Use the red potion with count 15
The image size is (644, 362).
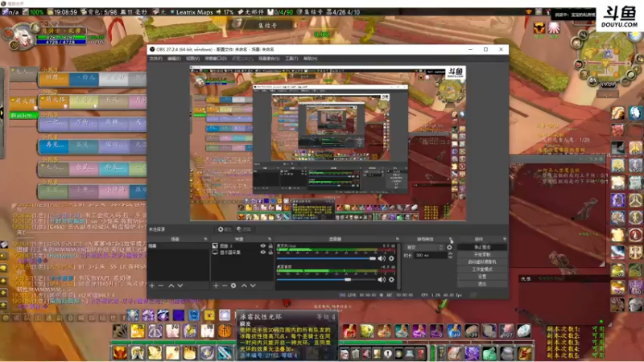click(x=349, y=331)
